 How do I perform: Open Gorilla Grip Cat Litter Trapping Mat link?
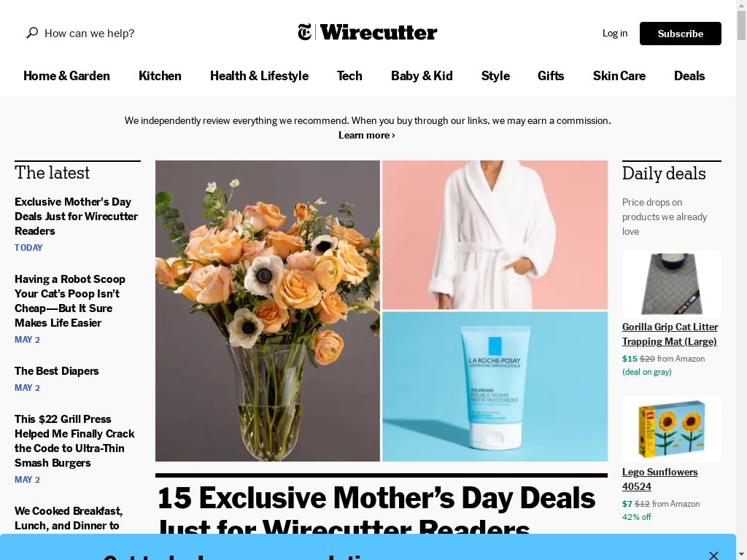click(x=670, y=334)
